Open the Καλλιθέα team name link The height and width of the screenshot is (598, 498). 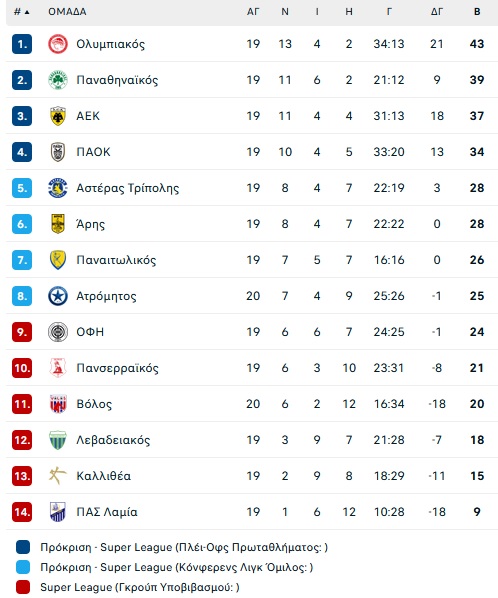pos(104,476)
